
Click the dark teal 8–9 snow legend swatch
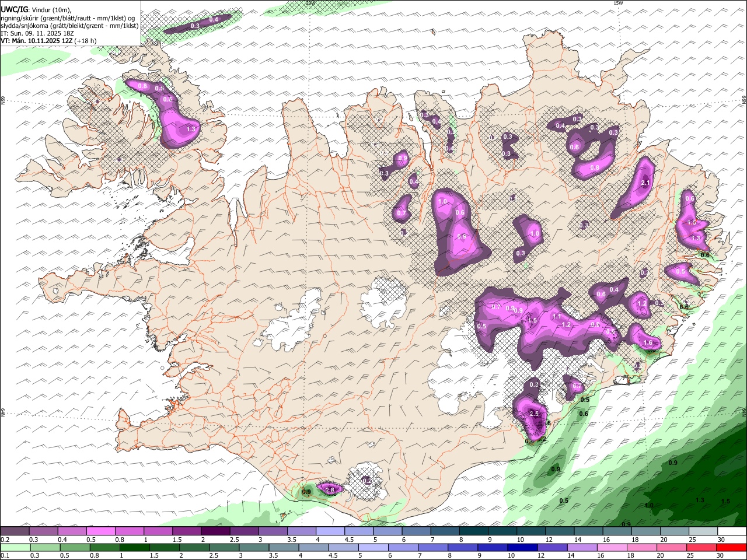474,531
